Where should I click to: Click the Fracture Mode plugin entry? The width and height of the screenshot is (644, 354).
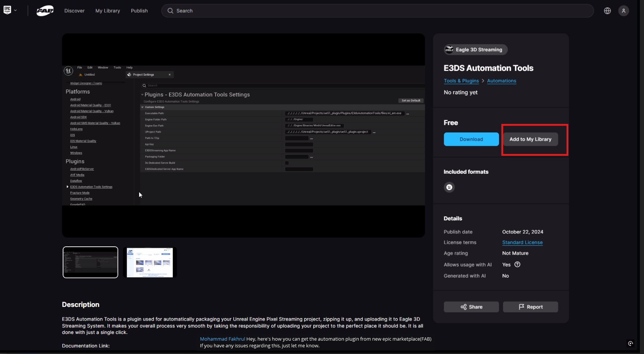coord(80,193)
